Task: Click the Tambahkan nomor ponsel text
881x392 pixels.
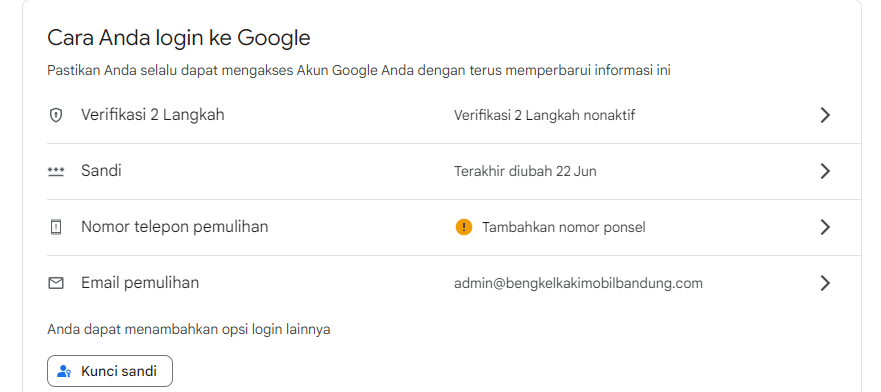Action: 564,227
